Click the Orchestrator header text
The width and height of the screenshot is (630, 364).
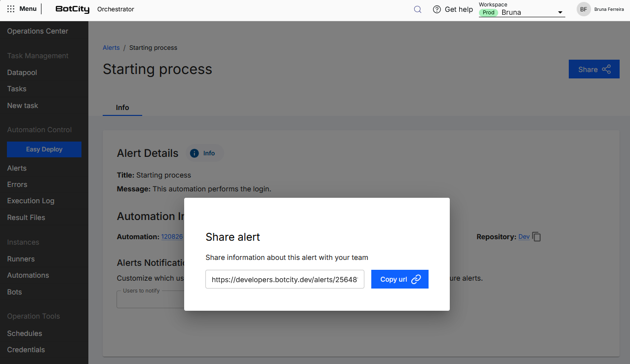point(116,9)
